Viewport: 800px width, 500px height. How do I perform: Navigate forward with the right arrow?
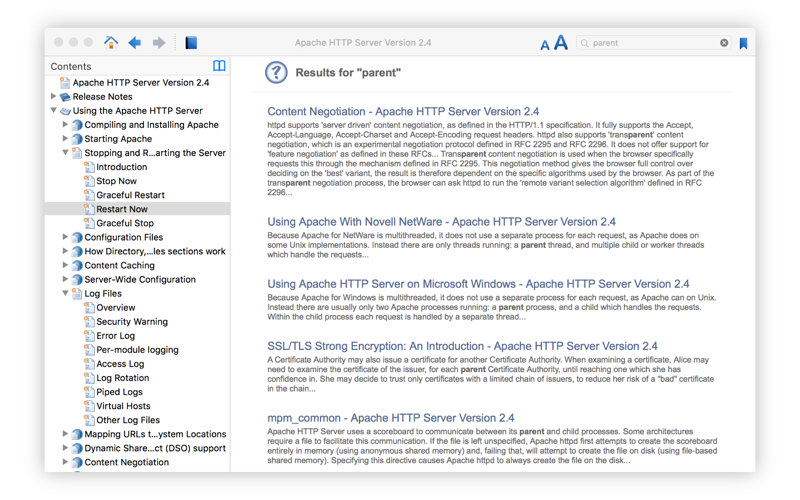(x=159, y=43)
